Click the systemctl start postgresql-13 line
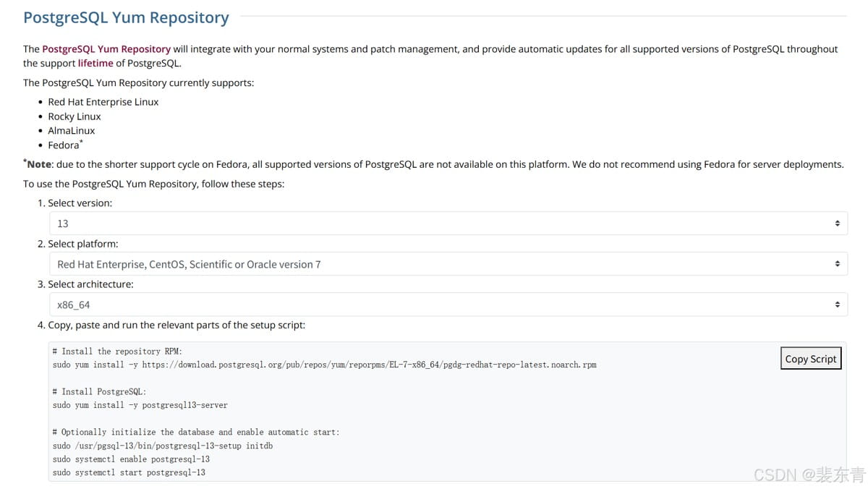This screenshot has width=868, height=489. 129,472
